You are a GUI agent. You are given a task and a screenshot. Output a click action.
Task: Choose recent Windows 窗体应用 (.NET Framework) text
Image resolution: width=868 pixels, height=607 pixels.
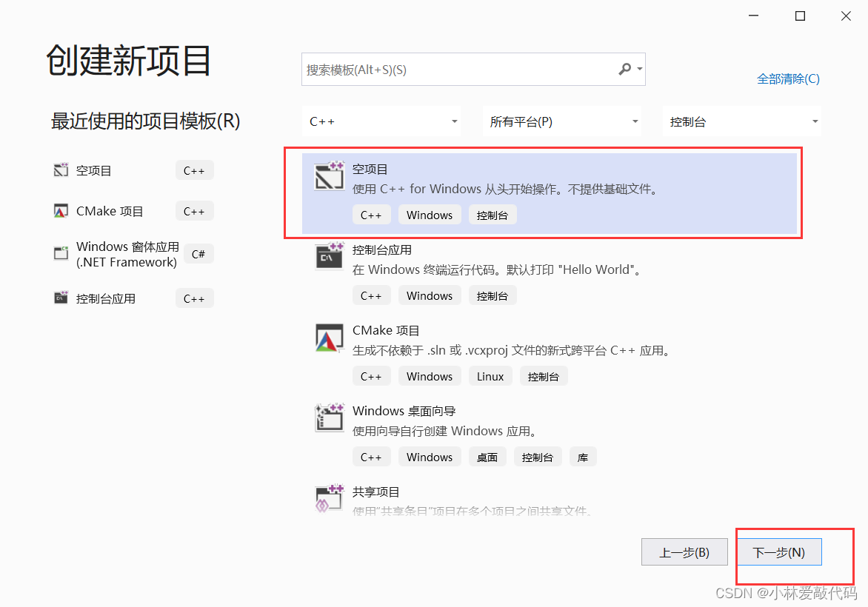click(x=127, y=254)
